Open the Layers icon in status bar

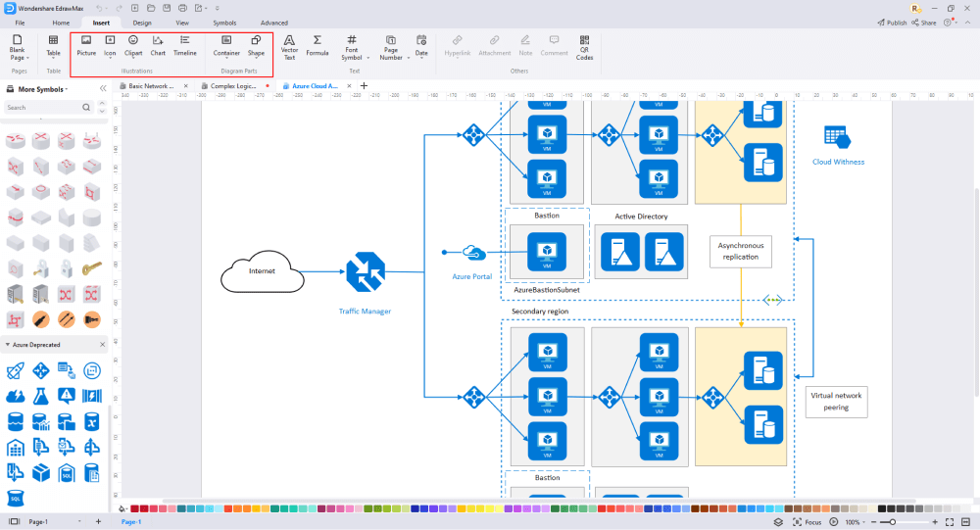778,522
